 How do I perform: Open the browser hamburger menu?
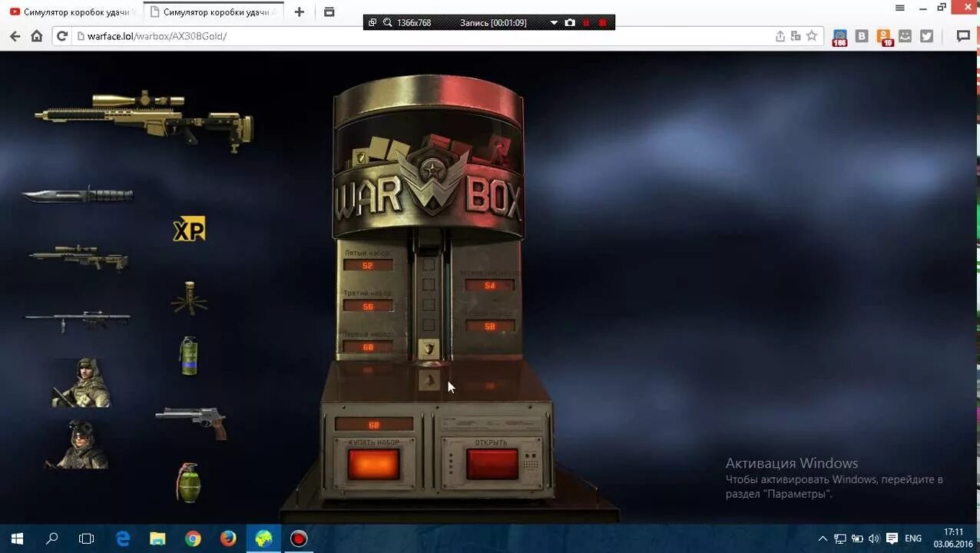[x=900, y=8]
